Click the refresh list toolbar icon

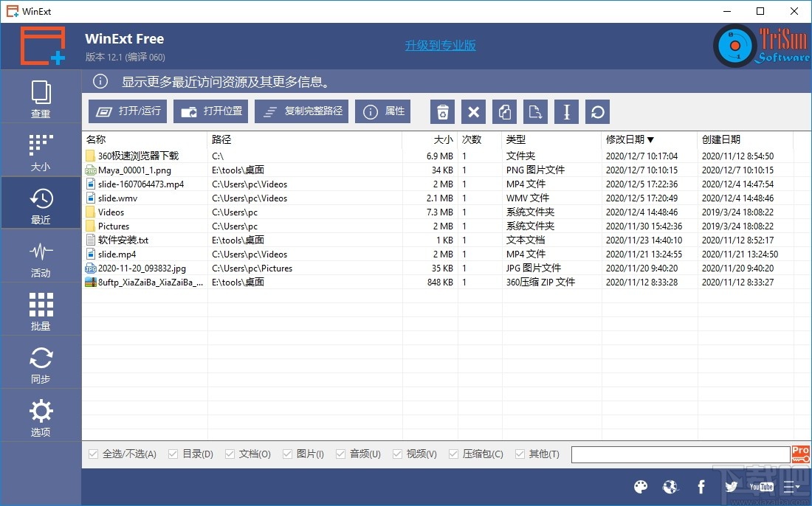[x=597, y=111]
